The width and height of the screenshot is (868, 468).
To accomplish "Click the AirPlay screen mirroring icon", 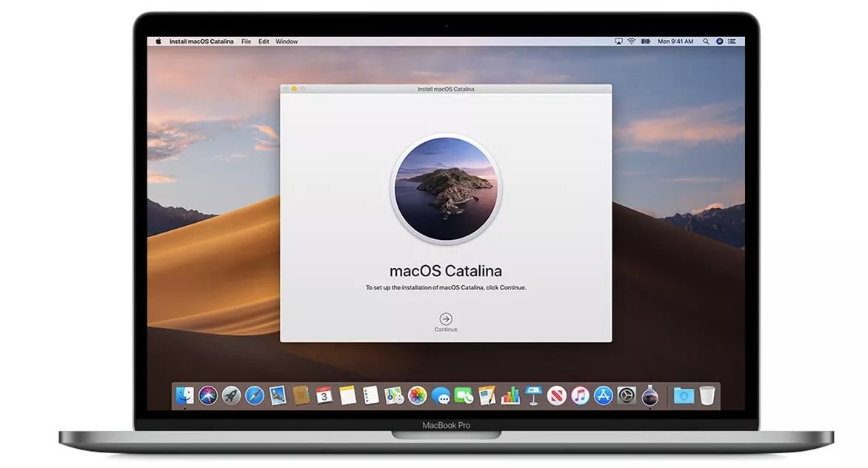I will [x=618, y=41].
